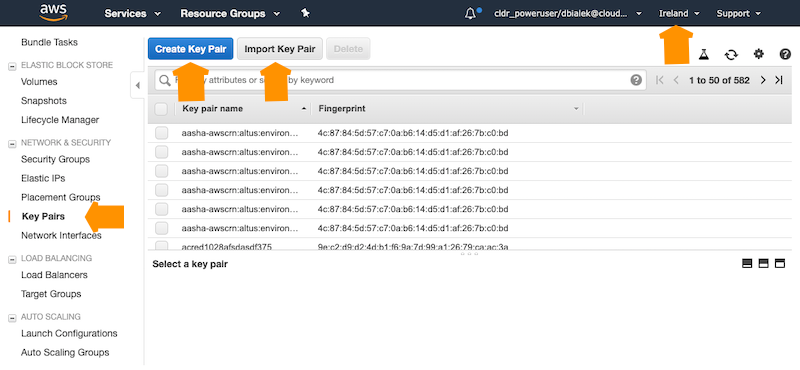Click the search magnifier icon

[165, 80]
